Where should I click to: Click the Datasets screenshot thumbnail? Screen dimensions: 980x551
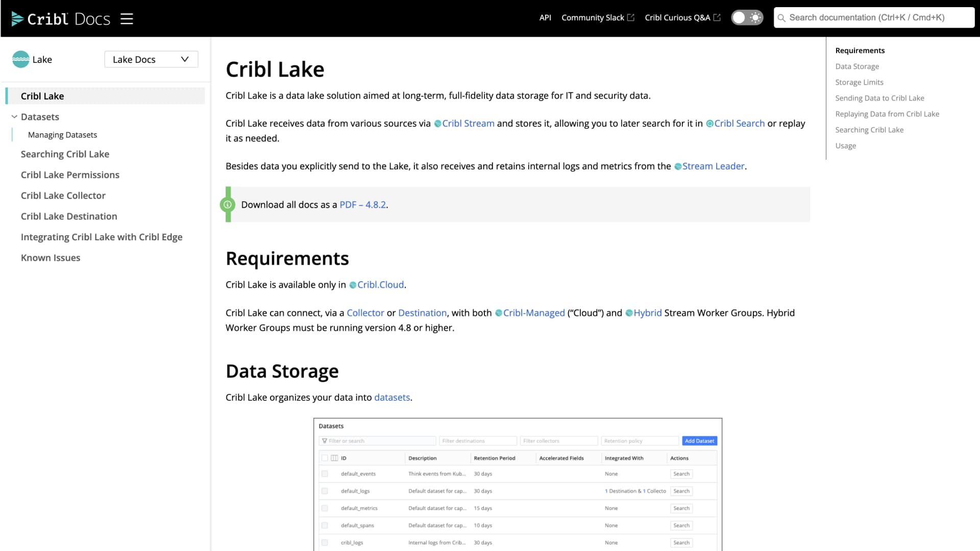[518, 484]
